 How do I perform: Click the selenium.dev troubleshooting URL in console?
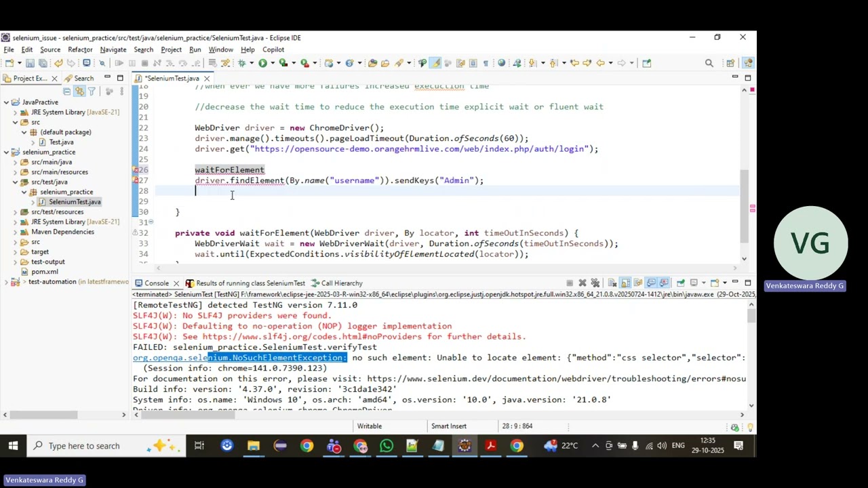pos(556,378)
